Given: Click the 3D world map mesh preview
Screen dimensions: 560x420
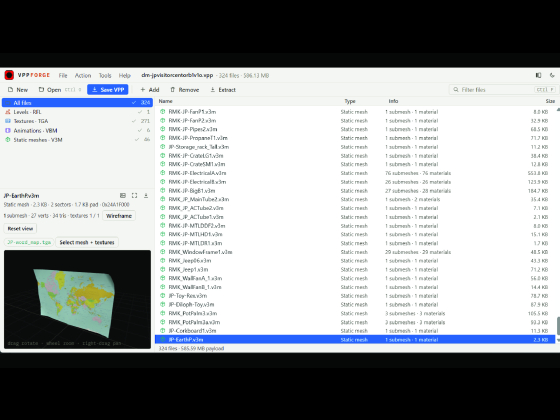Looking at the screenshot, I should (78, 299).
